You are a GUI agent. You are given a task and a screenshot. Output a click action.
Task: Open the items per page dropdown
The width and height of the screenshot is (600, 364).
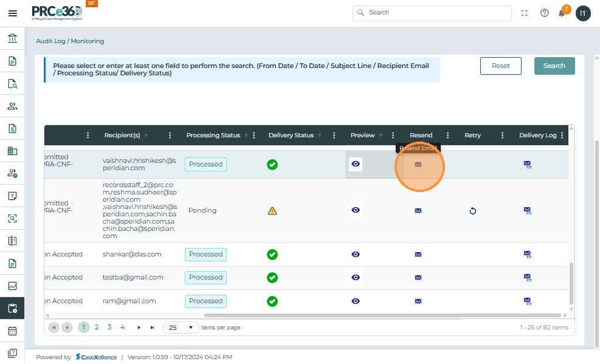[x=181, y=328]
